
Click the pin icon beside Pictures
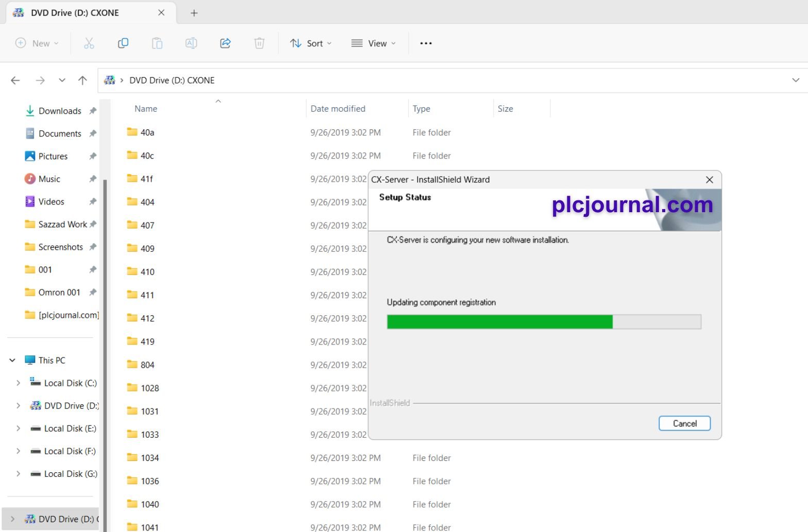pos(93,156)
